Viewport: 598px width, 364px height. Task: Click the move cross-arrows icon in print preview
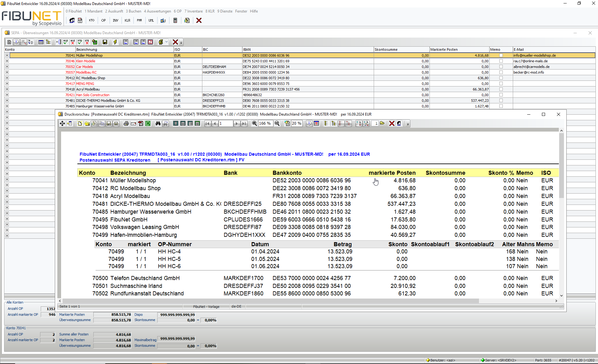[62, 123]
